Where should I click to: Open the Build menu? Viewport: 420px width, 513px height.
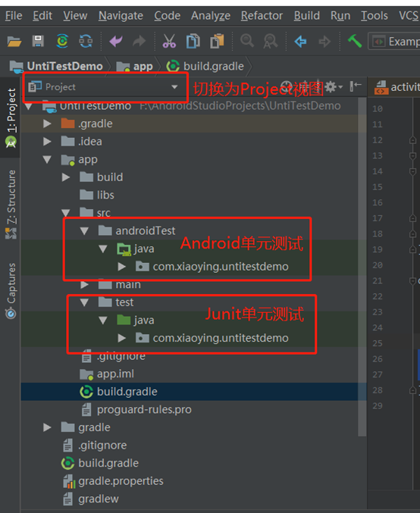[x=307, y=15]
